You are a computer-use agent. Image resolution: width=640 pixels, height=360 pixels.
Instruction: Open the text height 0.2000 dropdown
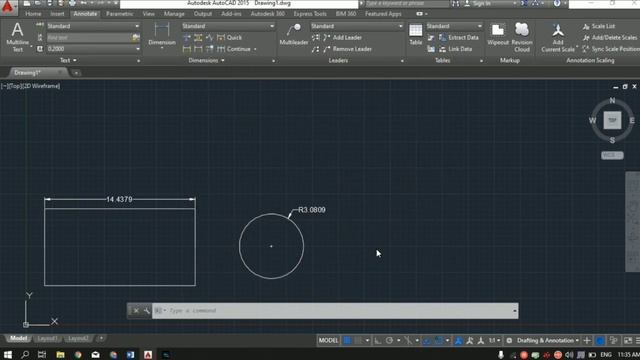tap(93, 49)
